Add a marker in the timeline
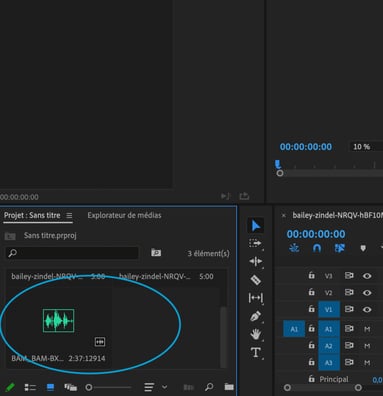This screenshot has width=383, height=396. coord(363,248)
